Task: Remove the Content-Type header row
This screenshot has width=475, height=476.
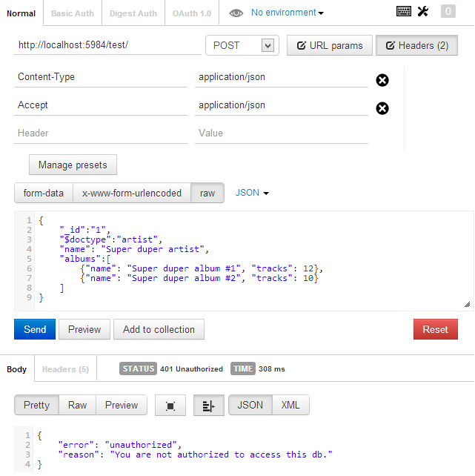Action: (x=382, y=81)
